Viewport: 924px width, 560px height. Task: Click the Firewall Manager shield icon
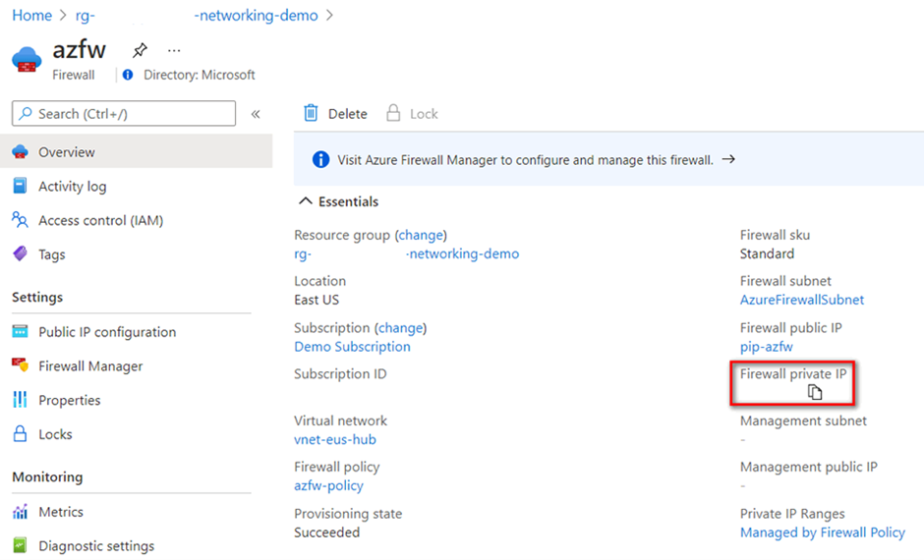[20, 365]
